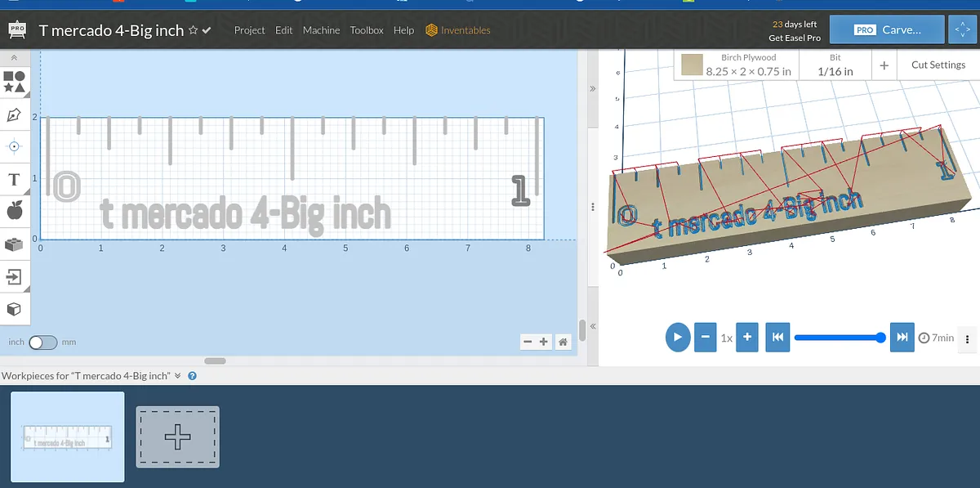The width and height of the screenshot is (980, 488).
Task: Open the icon library apple button
Action: tap(15, 212)
